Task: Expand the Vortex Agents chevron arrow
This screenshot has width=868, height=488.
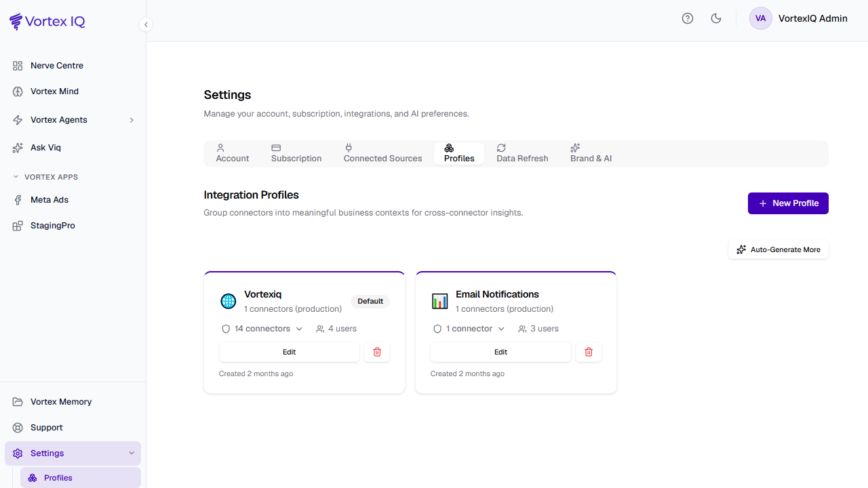Action: click(x=132, y=120)
